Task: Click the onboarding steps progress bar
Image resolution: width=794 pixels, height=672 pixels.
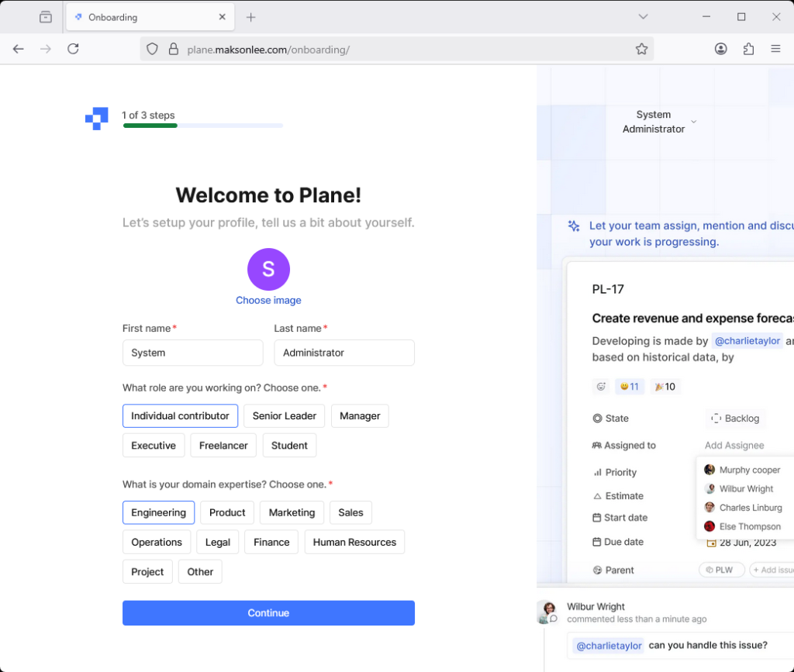Action: pyautogui.click(x=202, y=126)
